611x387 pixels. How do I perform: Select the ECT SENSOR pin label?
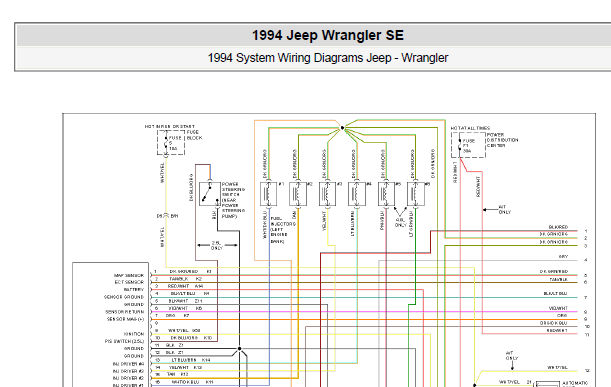[129, 282]
